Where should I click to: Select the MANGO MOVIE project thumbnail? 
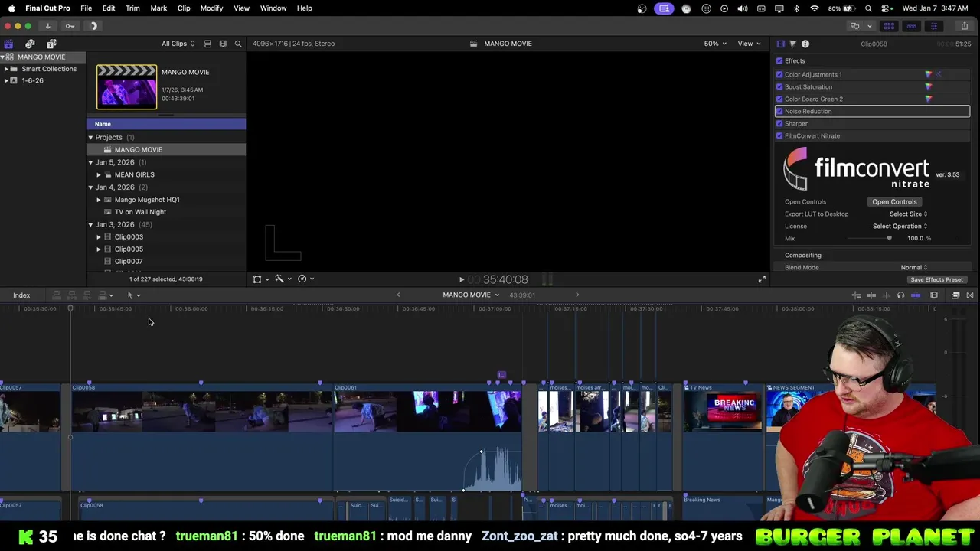[126, 86]
